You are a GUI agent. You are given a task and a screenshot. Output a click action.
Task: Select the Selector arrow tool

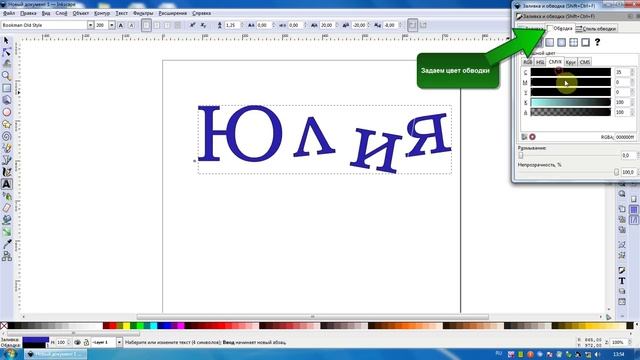click(x=6, y=40)
